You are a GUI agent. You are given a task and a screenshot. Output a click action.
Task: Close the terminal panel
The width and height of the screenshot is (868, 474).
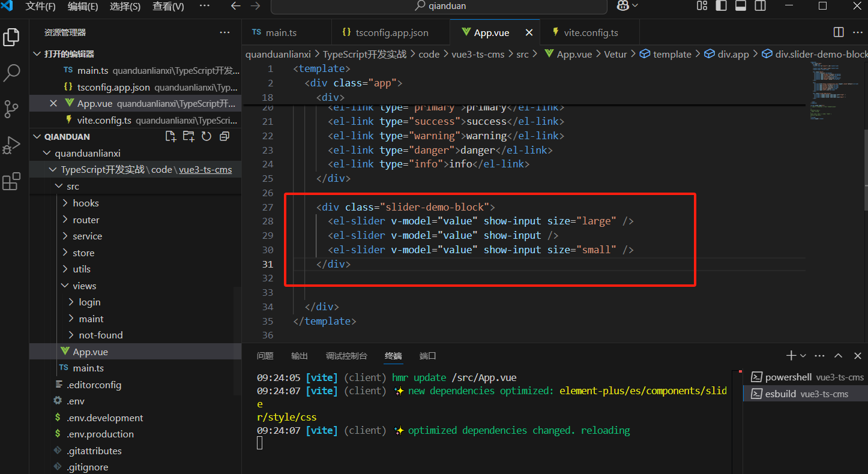click(857, 355)
